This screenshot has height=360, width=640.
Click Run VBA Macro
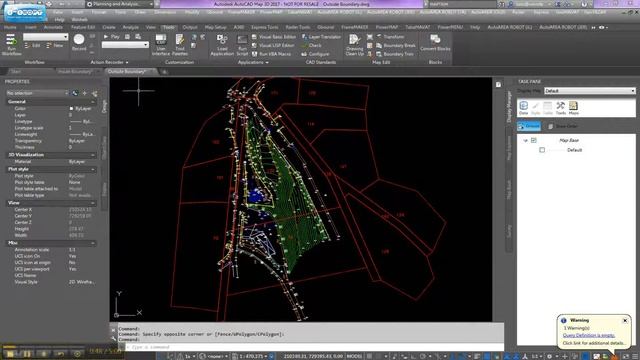271,54
